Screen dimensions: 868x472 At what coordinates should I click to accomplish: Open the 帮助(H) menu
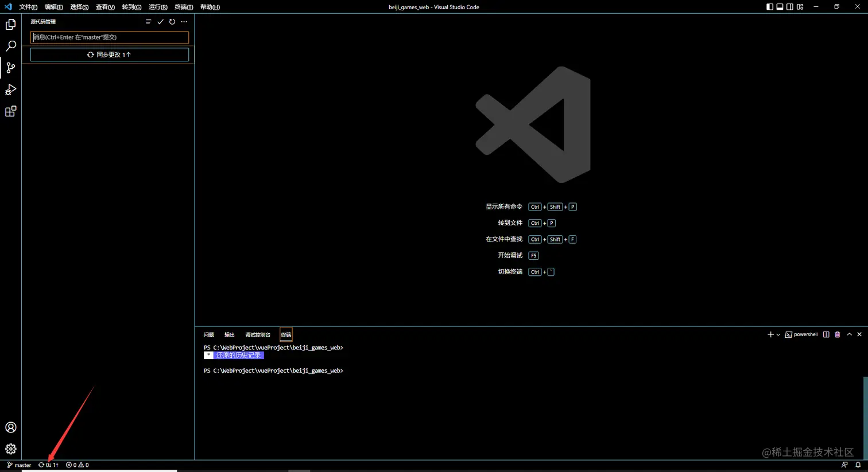210,7
